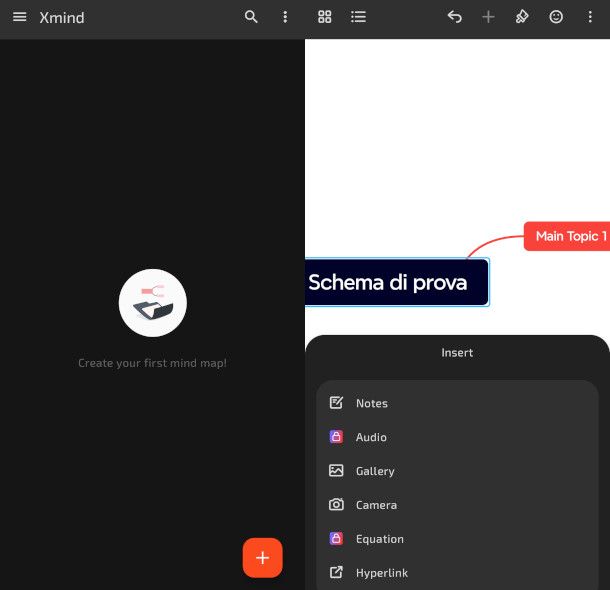Switch to grid view icon
Viewport: 610px width, 590px height.
324,17
